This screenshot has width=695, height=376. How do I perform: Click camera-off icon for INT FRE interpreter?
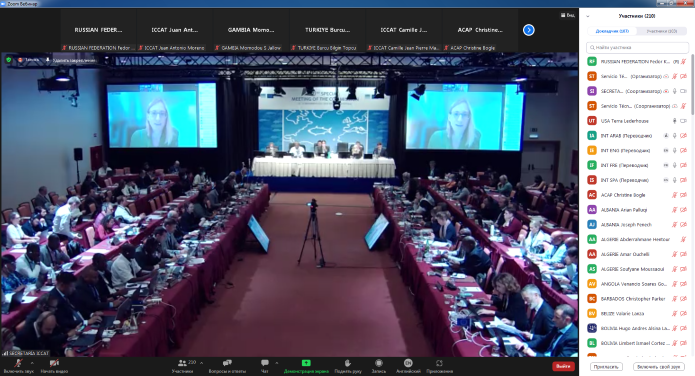click(x=683, y=165)
